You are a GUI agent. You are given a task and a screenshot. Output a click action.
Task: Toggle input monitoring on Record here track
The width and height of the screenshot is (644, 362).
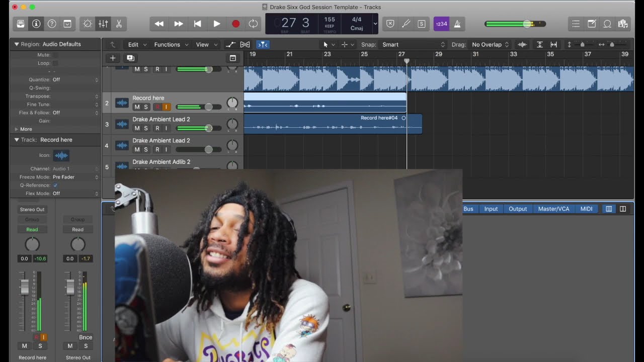[166, 107]
